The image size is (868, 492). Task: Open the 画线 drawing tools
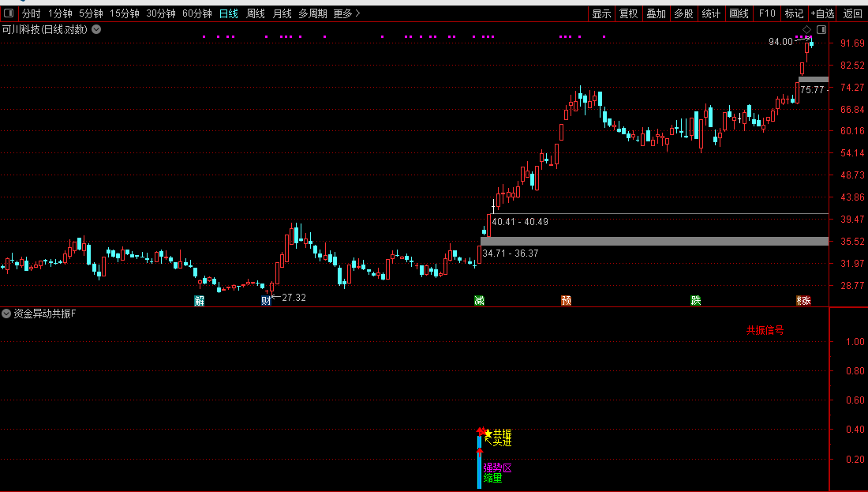(739, 13)
